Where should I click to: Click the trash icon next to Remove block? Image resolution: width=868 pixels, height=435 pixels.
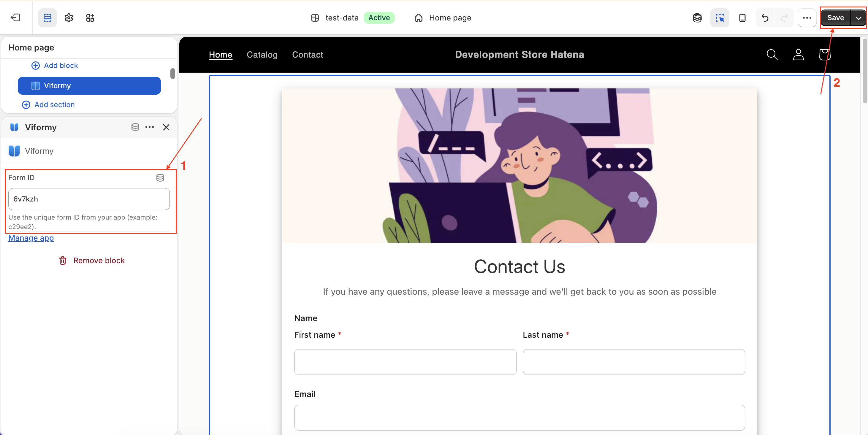click(63, 260)
